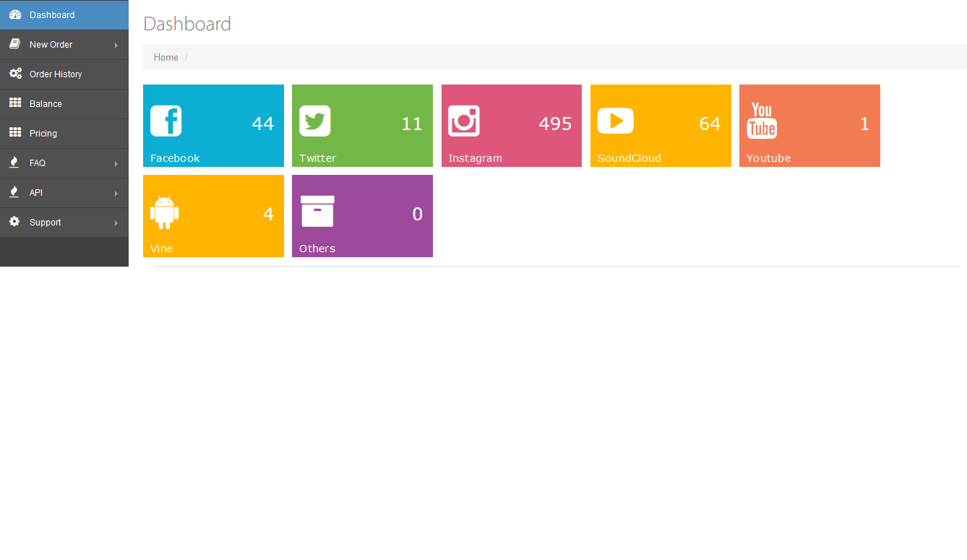This screenshot has height=560, width=967.
Task: Open the SoundCloud tile label
Action: [x=629, y=158]
